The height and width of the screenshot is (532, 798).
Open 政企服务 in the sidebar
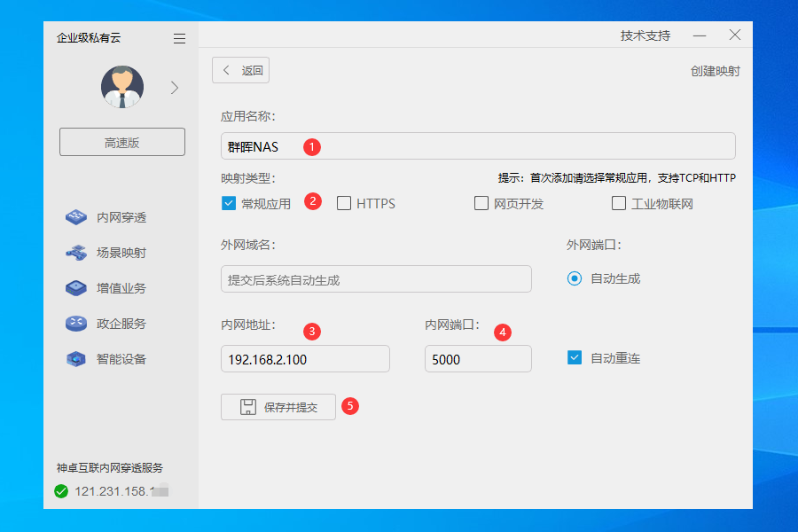(75, 323)
